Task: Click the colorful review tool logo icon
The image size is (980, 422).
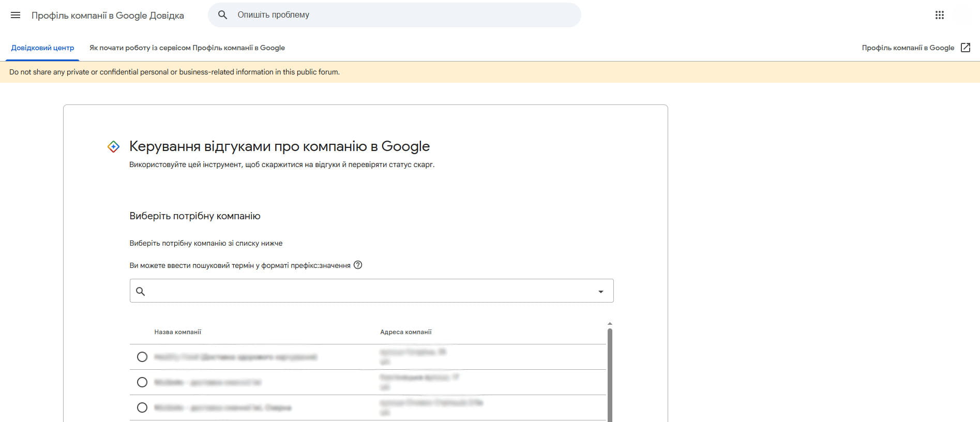Action: [113, 147]
